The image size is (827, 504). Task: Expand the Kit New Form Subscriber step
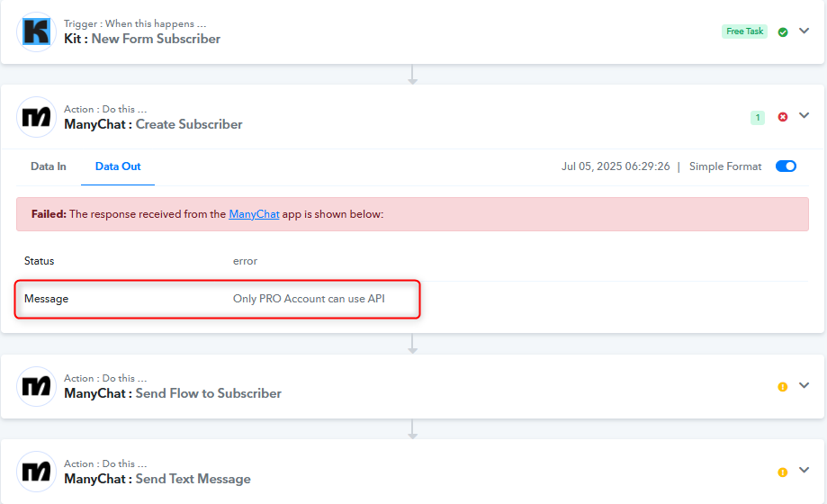click(804, 31)
